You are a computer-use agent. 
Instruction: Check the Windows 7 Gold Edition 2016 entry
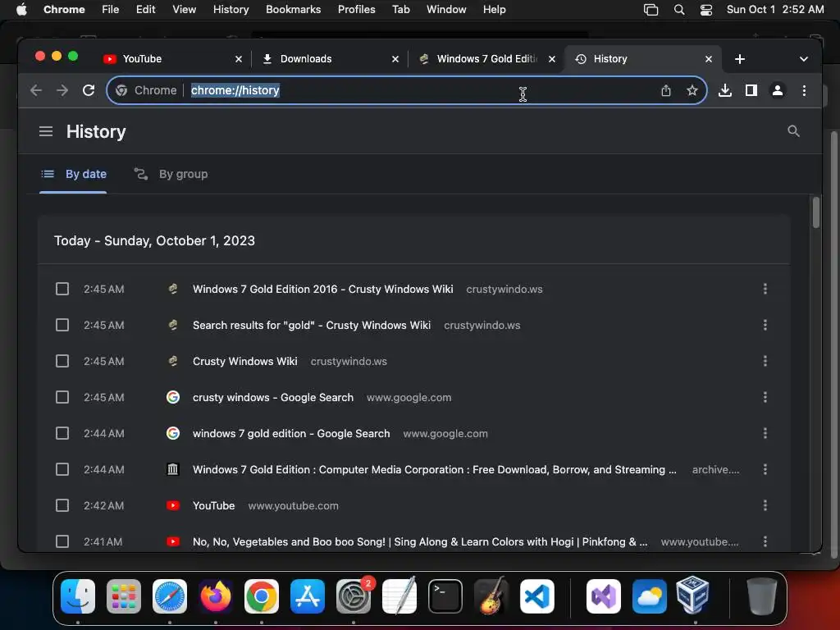62,289
